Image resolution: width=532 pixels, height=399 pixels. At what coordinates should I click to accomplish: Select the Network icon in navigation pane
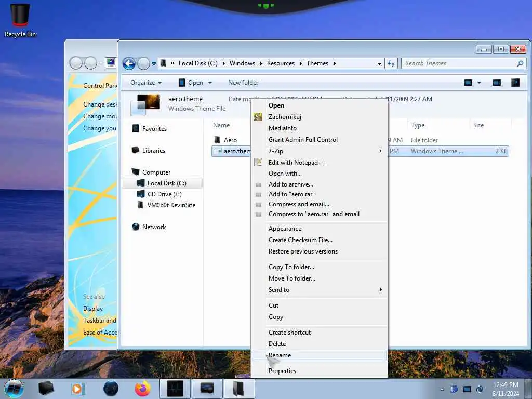(x=136, y=227)
